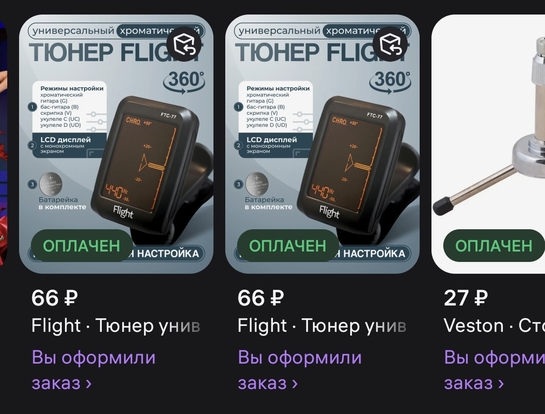The image size is (545, 414).
Task: Open the first Flight tuner product thumbnail
Action: click(116, 144)
